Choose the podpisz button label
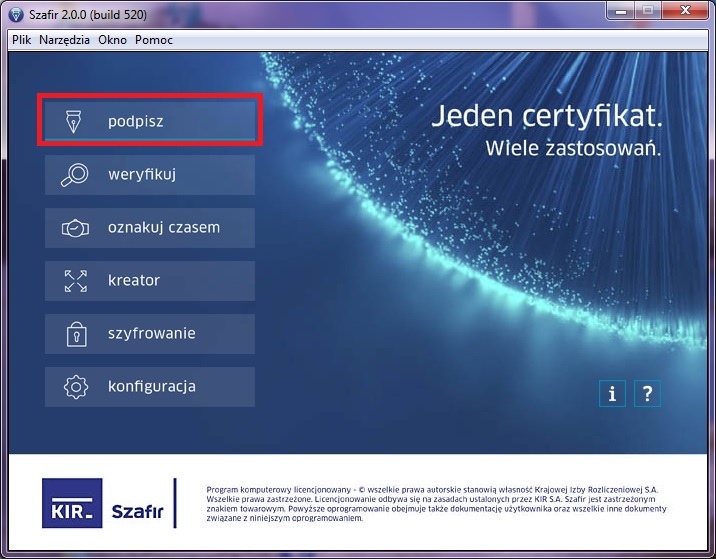The height and width of the screenshot is (559, 716). tap(136, 121)
